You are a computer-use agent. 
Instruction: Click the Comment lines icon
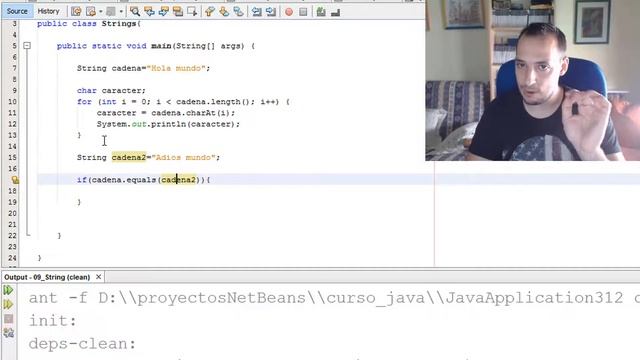[x=321, y=12]
